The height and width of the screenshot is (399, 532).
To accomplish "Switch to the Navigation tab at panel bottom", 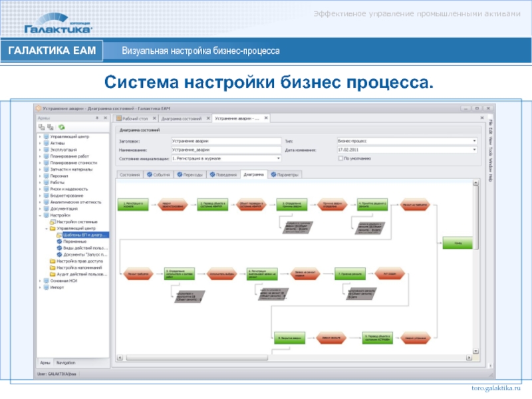I will [x=66, y=362].
